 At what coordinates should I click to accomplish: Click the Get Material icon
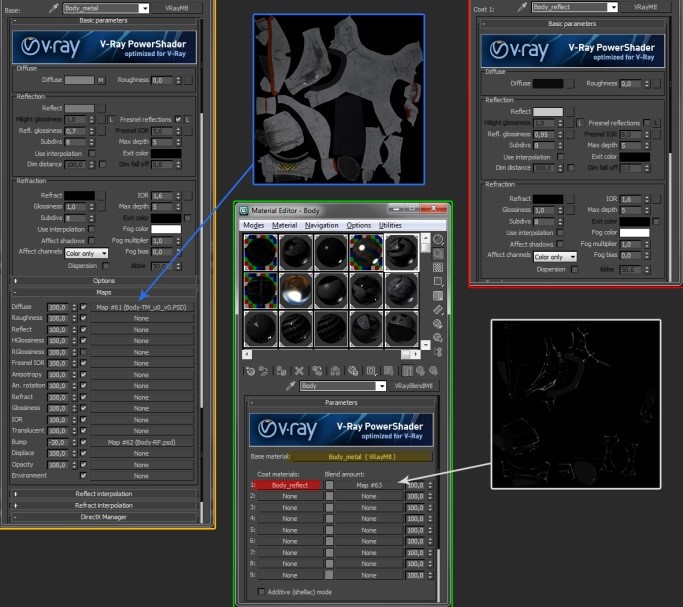tap(250, 371)
